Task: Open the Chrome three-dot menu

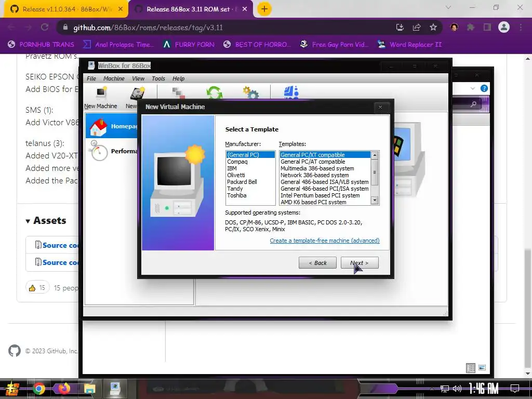Action: point(521,28)
